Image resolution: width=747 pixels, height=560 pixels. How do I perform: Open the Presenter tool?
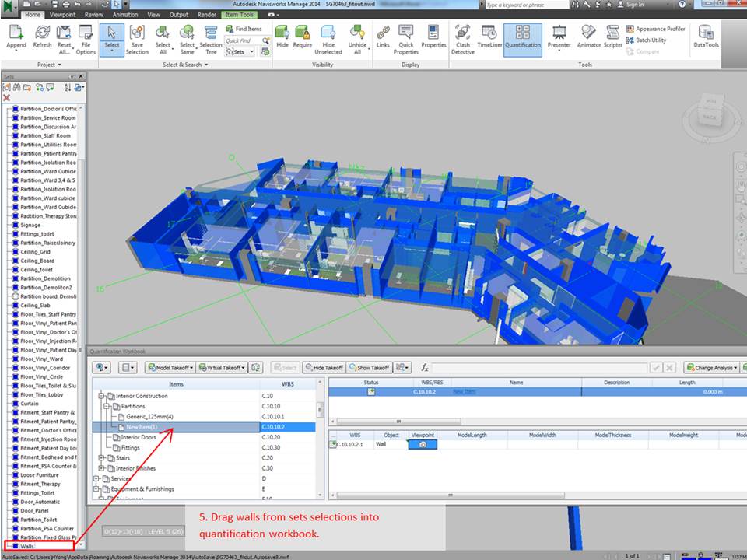[x=559, y=38]
